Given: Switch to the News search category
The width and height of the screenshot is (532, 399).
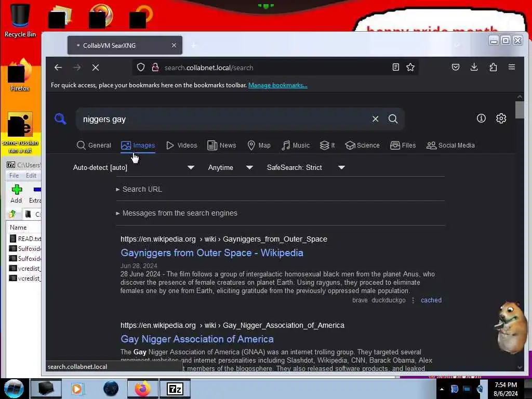Looking at the screenshot, I should click(x=221, y=145).
